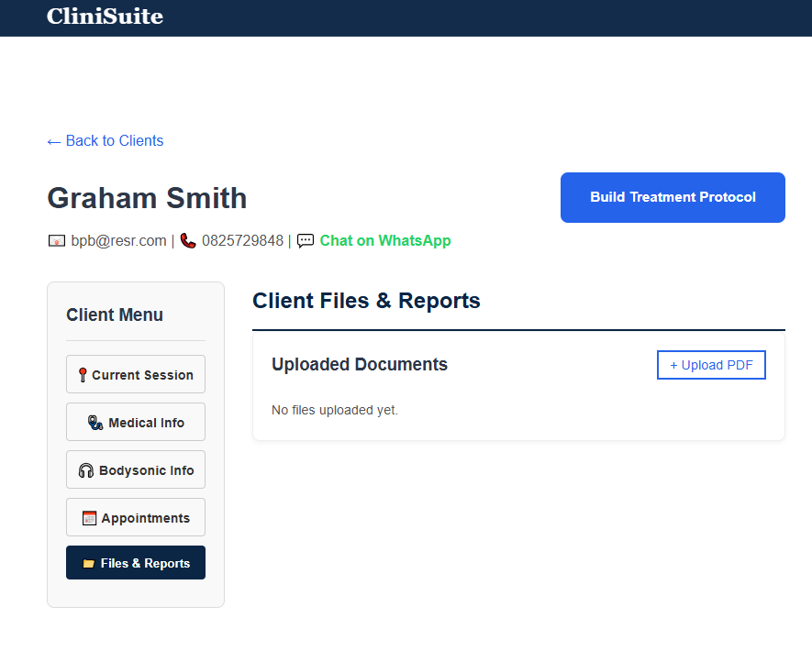Click the stethoscope icon on Medical Info
The image size is (812, 651).
(x=95, y=423)
